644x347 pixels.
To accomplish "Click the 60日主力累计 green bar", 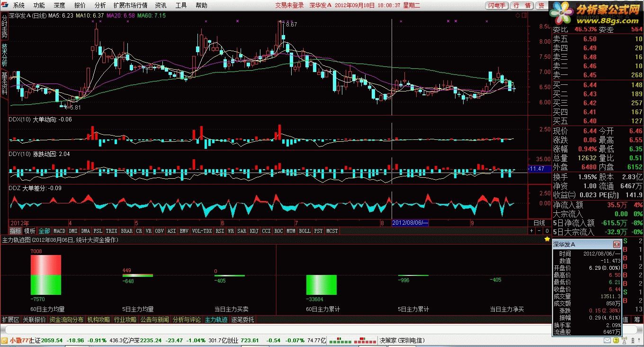I will point(322,284).
